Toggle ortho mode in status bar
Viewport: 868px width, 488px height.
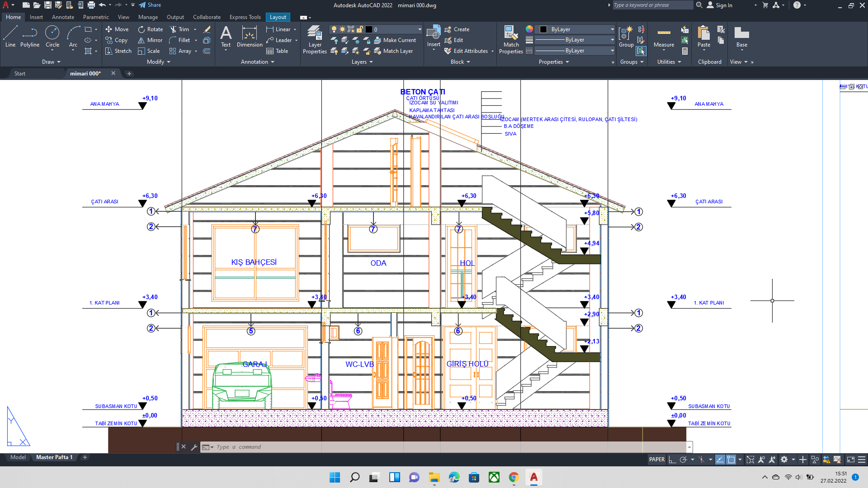pos(672,460)
